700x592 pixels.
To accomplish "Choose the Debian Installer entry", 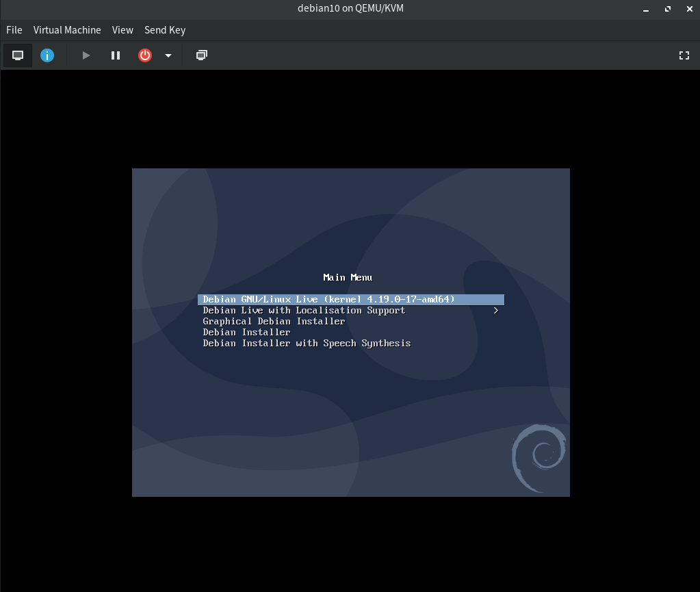I will click(x=246, y=333).
